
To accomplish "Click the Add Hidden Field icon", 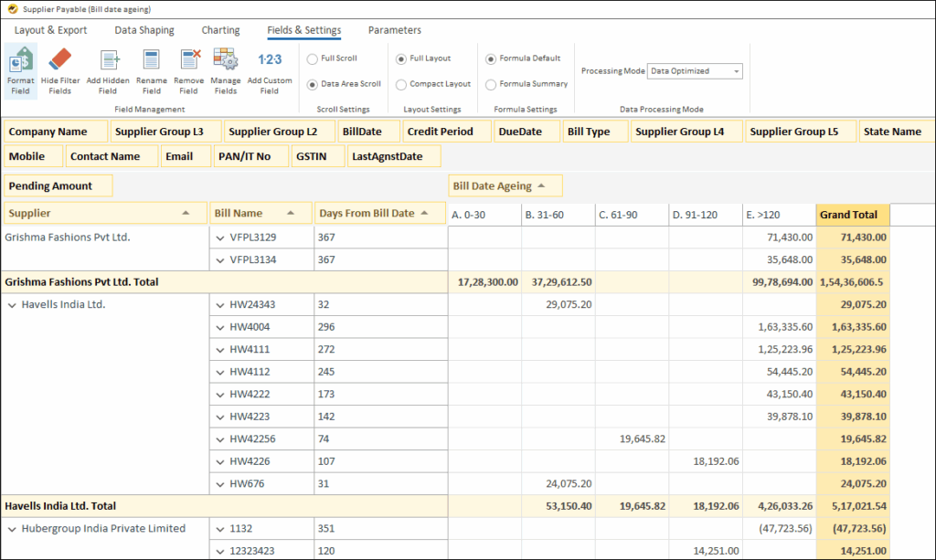I will [x=109, y=59].
